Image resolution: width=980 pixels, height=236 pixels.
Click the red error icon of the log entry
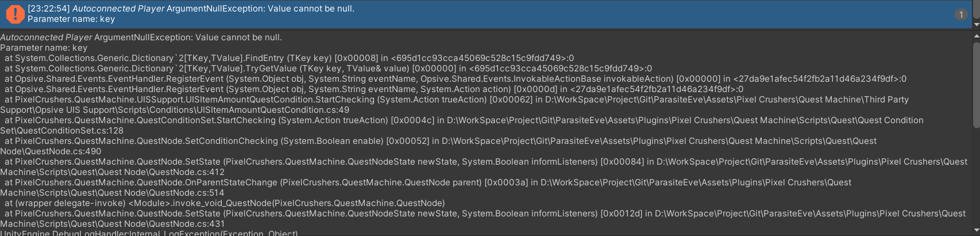(14, 14)
